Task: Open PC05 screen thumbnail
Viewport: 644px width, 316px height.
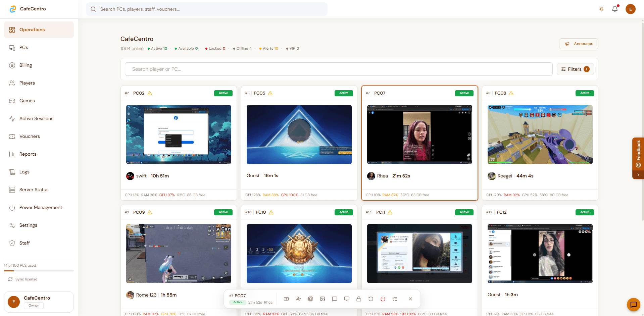Action: pos(299,135)
